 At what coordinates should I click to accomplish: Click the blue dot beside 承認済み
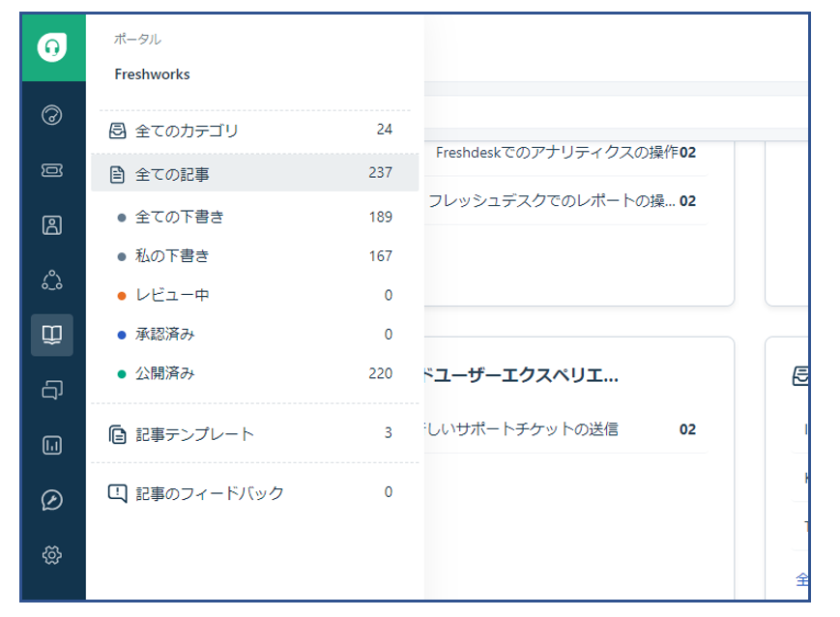tap(122, 335)
